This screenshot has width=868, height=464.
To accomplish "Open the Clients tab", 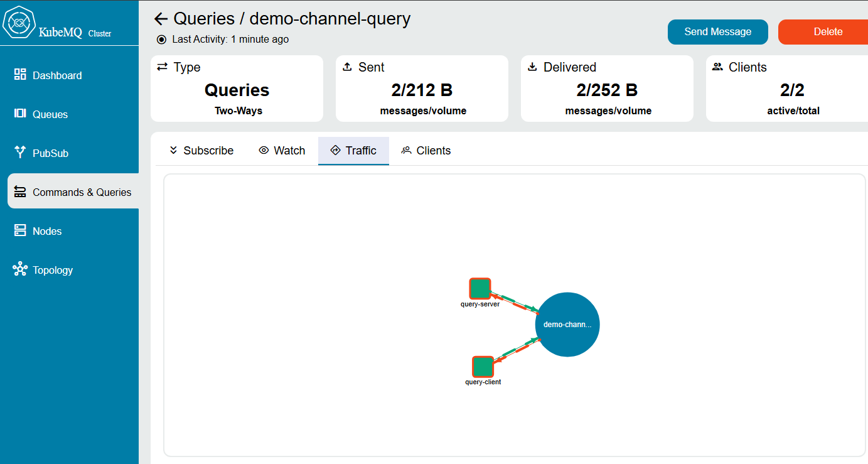I will tap(426, 151).
